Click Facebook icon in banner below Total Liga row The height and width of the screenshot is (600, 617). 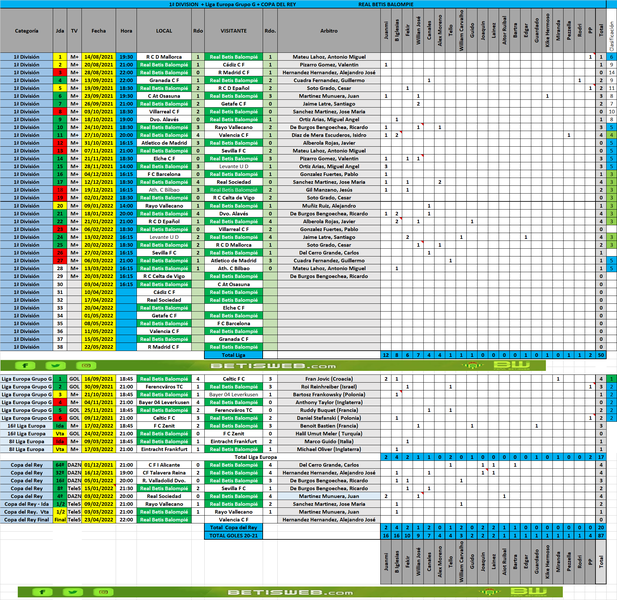25,366
